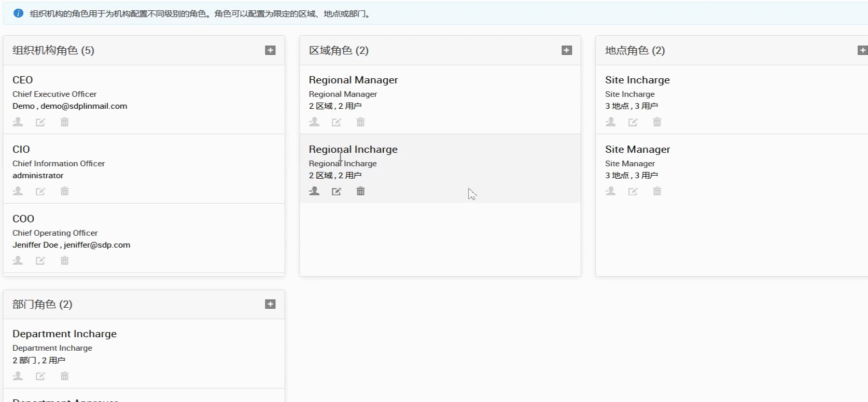868x402 pixels.
Task: Click the info icon in the notice bar
Action: (x=18, y=13)
